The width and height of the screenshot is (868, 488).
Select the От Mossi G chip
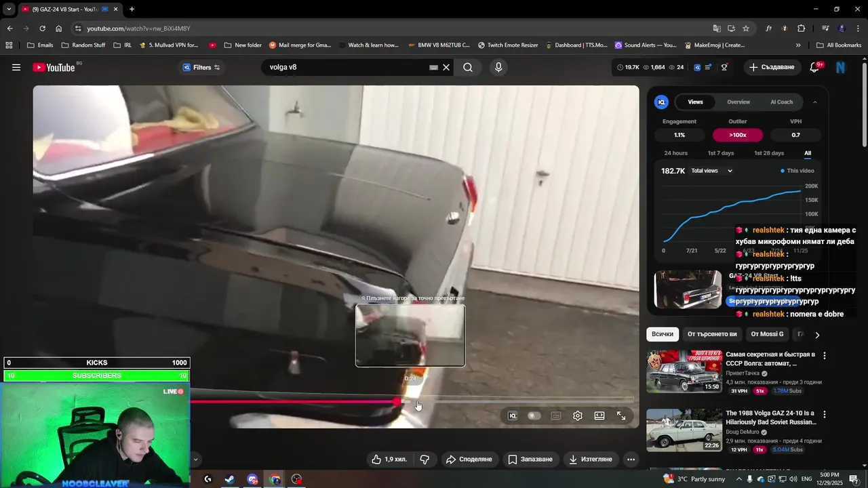[767, 334]
